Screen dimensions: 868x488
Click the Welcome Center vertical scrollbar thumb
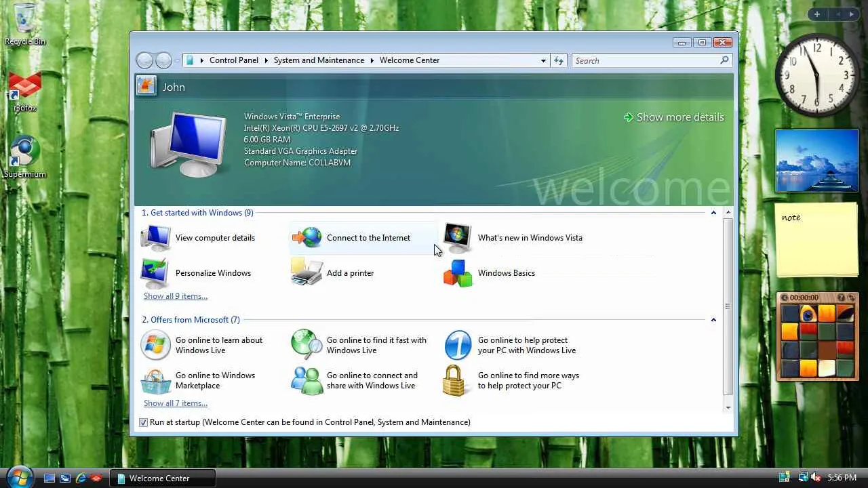(728, 306)
